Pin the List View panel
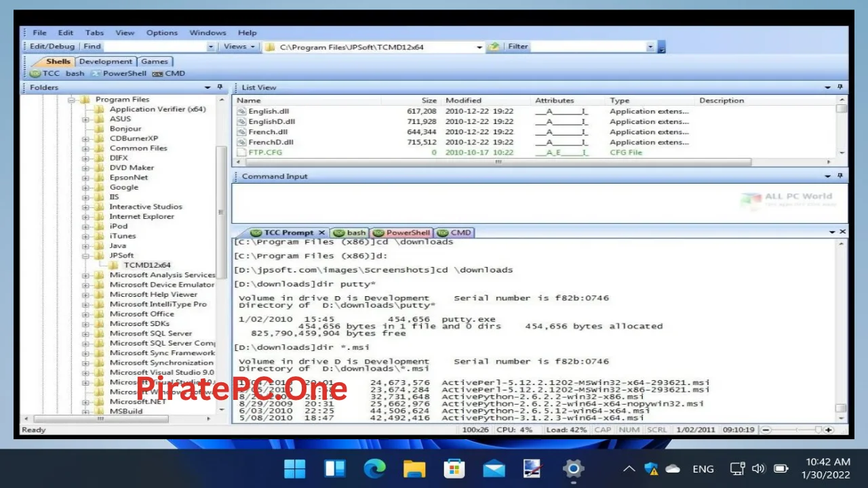The width and height of the screenshot is (868, 488). pyautogui.click(x=840, y=87)
